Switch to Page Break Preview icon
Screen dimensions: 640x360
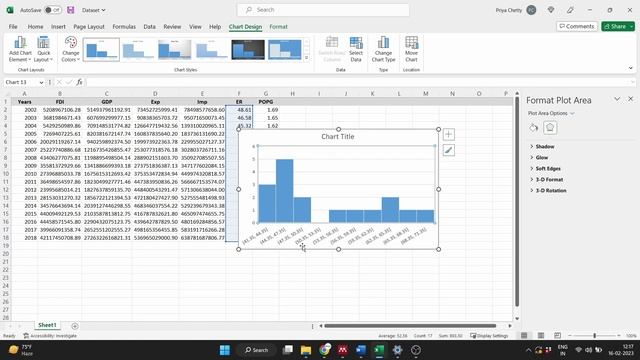[x=557, y=336]
